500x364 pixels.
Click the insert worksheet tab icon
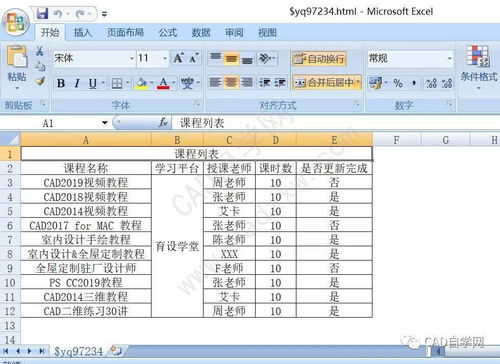point(116,351)
